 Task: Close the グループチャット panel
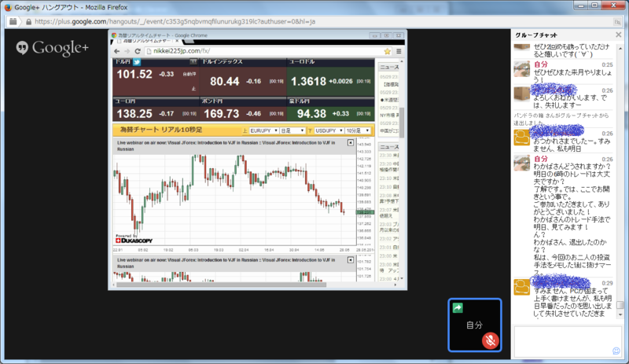(618, 35)
